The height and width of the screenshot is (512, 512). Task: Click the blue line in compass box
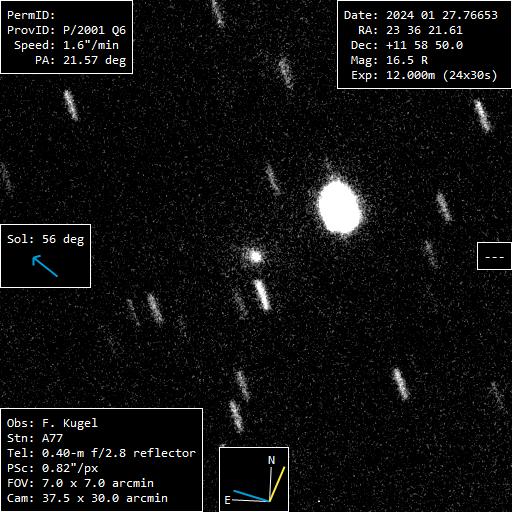pyautogui.click(x=251, y=496)
